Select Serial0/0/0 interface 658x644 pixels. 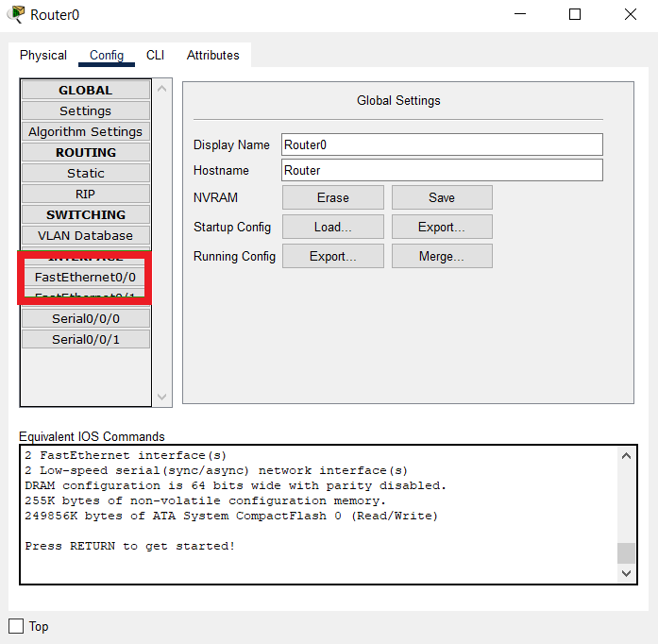(86, 319)
